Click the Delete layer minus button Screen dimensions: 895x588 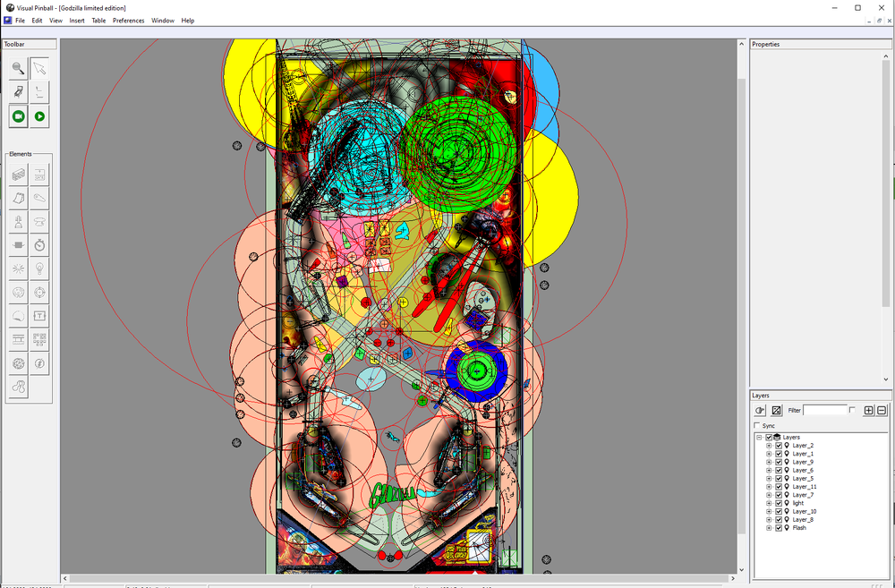point(882,410)
